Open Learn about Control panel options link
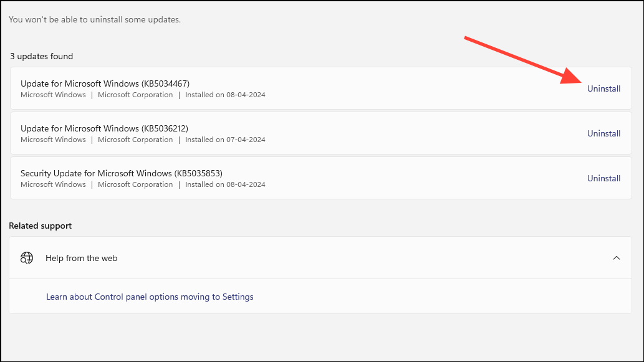This screenshot has height=362, width=644. point(150,297)
